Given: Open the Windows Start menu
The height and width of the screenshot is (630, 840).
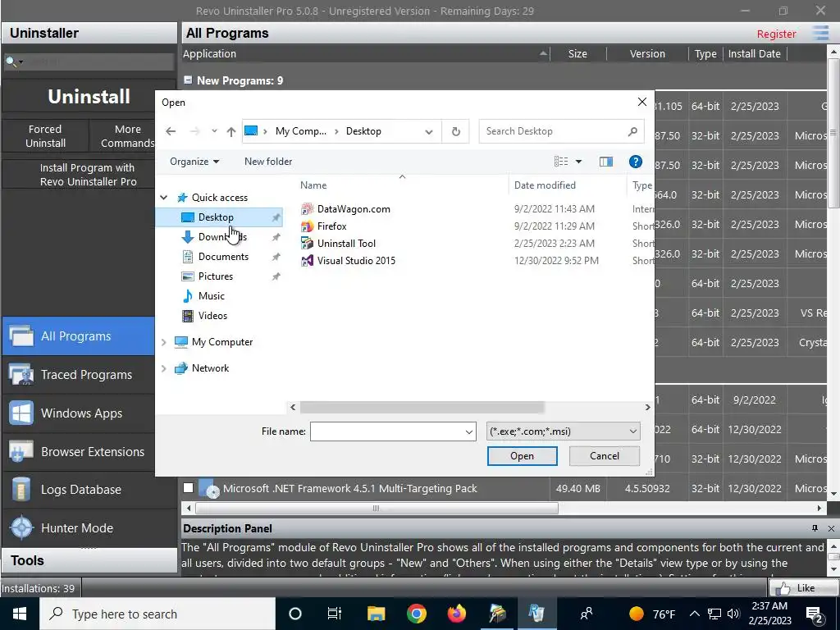Looking at the screenshot, I should coord(20,614).
